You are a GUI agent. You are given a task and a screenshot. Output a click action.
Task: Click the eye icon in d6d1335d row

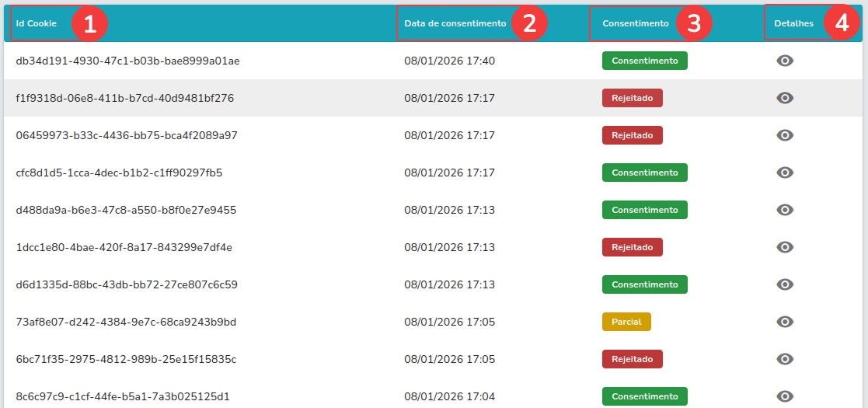pyautogui.click(x=785, y=284)
